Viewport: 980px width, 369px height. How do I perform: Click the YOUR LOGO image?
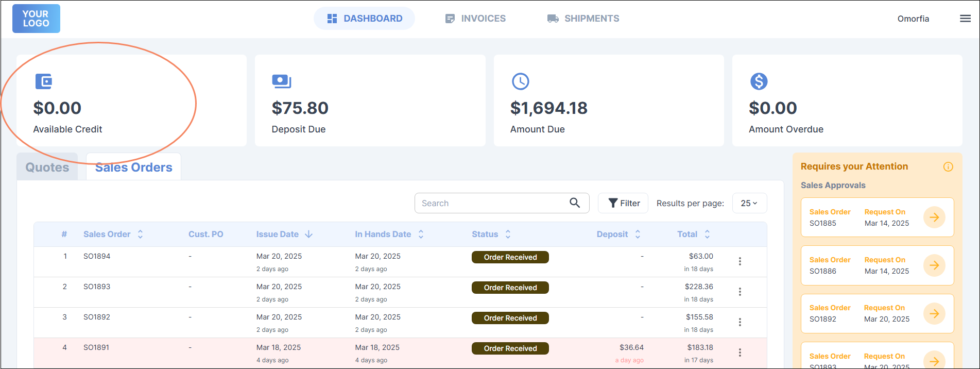(36, 19)
